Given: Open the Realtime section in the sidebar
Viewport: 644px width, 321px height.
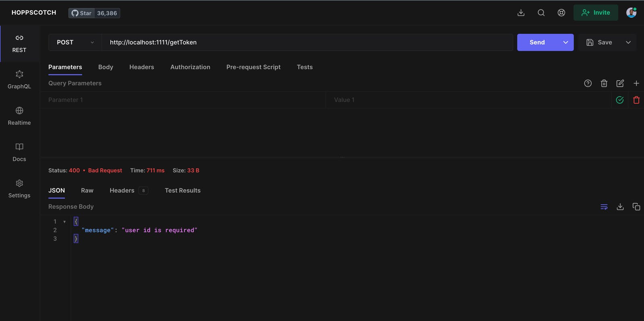Looking at the screenshot, I should (x=19, y=116).
